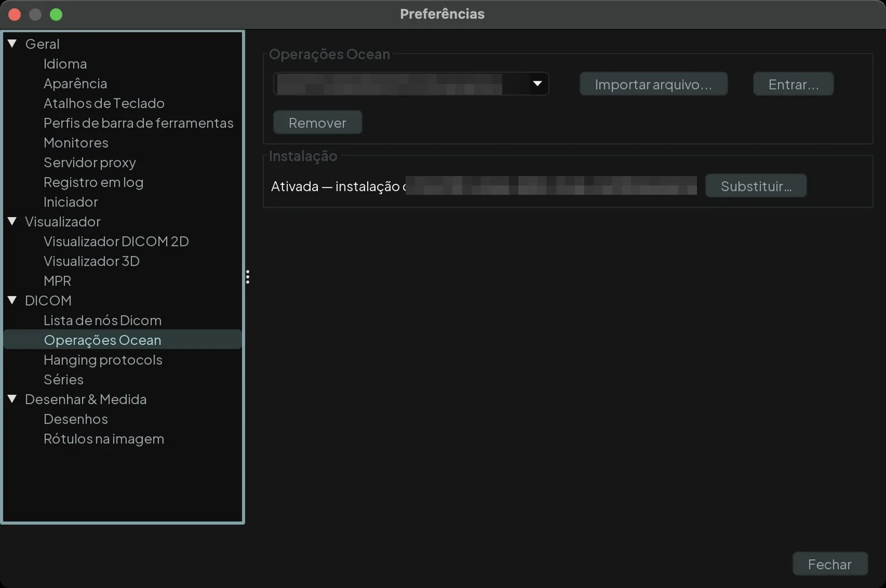Image resolution: width=886 pixels, height=588 pixels.
Task: Click the split pane divider handle dots
Action: tap(248, 277)
